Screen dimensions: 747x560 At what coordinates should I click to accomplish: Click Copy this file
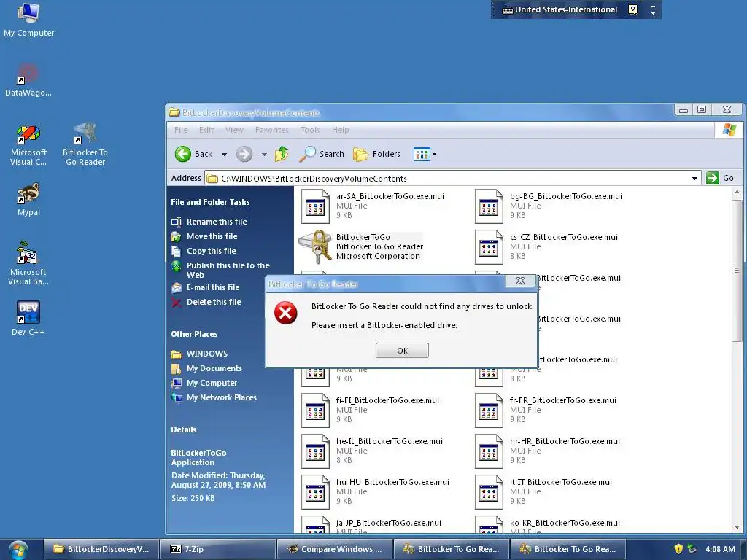pyautogui.click(x=211, y=251)
